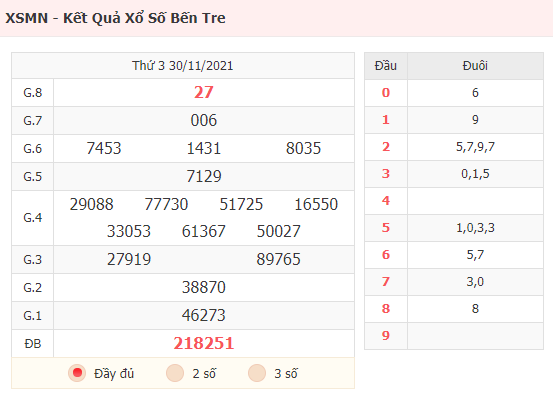Click tail value "5,7" for head 6
553x397 pixels.
pyautogui.click(x=475, y=255)
